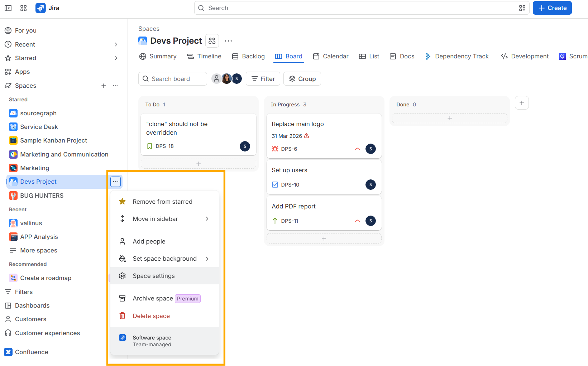This screenshot has width=588, height=366.
Task: Open the Set space background submenu
Action: pos(164,259)
